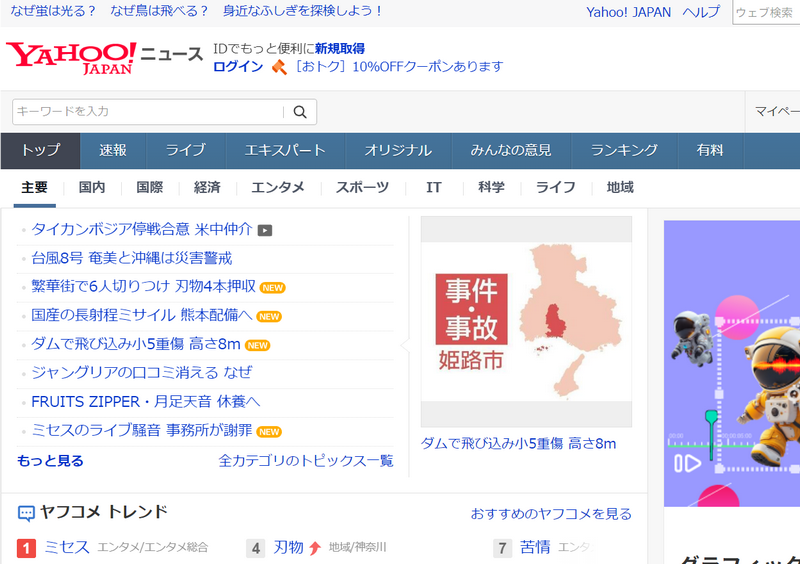
Task: Click the 事件・事故 姫路市 map thumbnail
Action: pyautogui.click(x=526, y=322)
